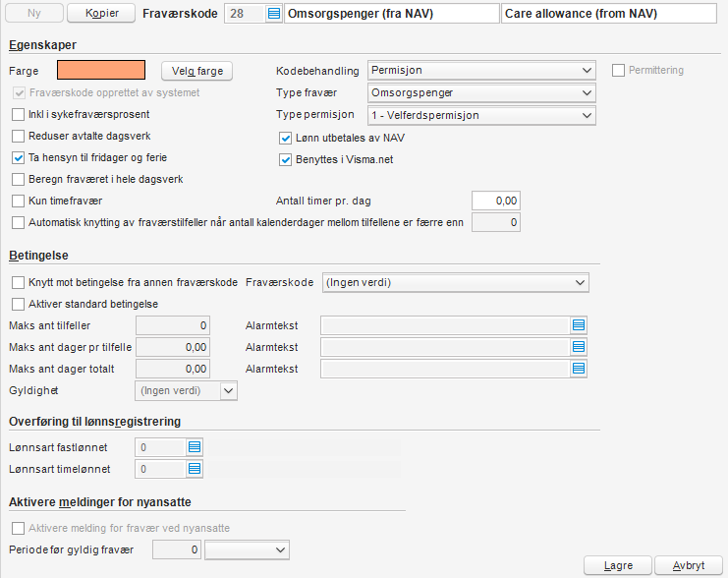Click Lønnsart fastlønnet number field
Screen dimensions: 728x578
point(161,447)
